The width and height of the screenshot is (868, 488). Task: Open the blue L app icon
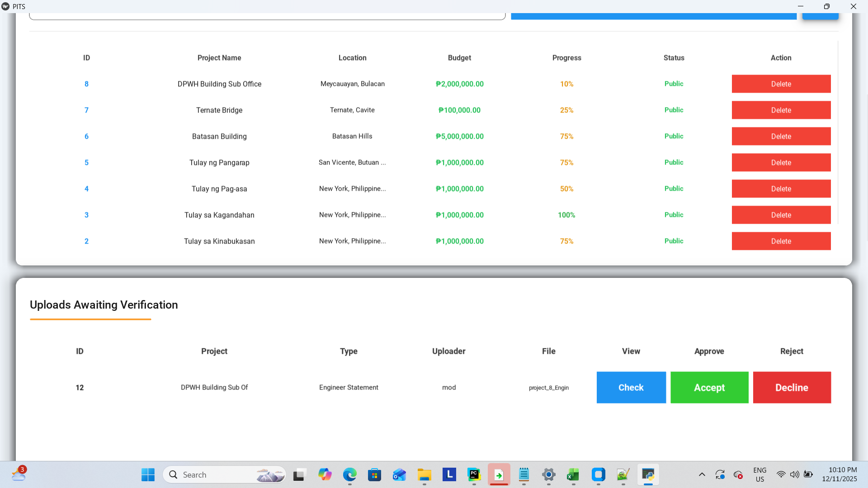point(449,475)
